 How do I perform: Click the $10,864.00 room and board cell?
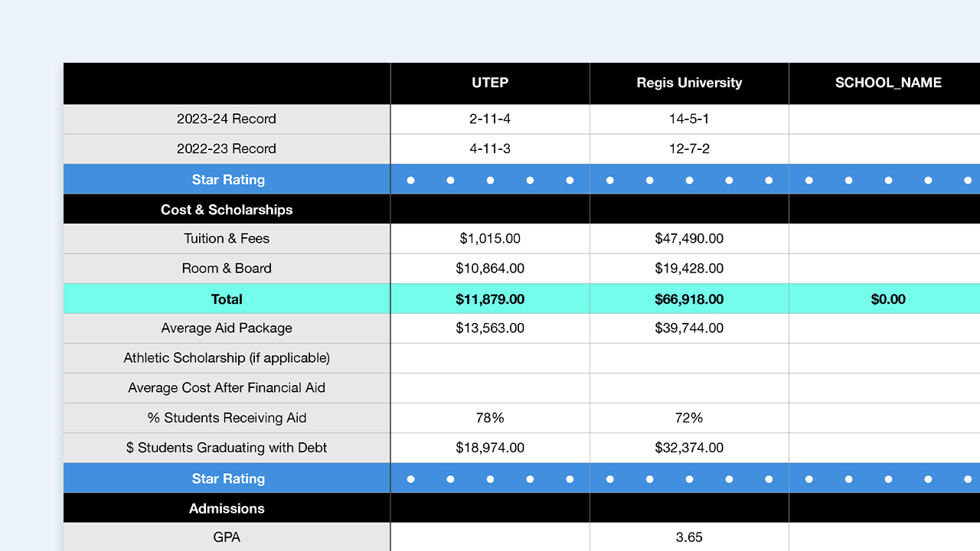tap(490, 268)
